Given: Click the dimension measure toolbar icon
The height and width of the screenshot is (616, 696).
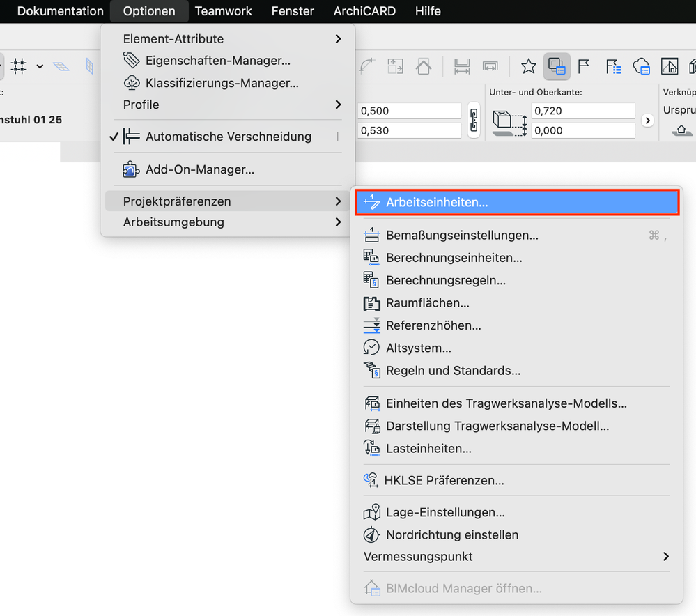Looking at the screenshot, I should click(x=462, y=67).
